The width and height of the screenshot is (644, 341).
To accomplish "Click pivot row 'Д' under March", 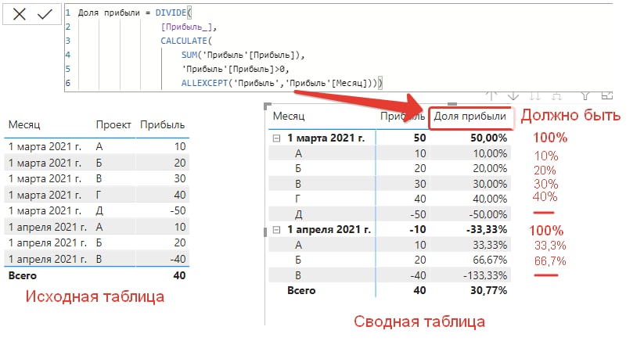I will pyautogui.click(x=299, y=214).
